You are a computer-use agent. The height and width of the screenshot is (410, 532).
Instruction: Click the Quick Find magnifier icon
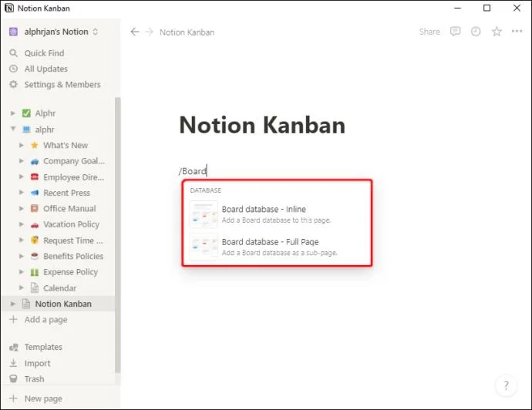click(13, 53)
